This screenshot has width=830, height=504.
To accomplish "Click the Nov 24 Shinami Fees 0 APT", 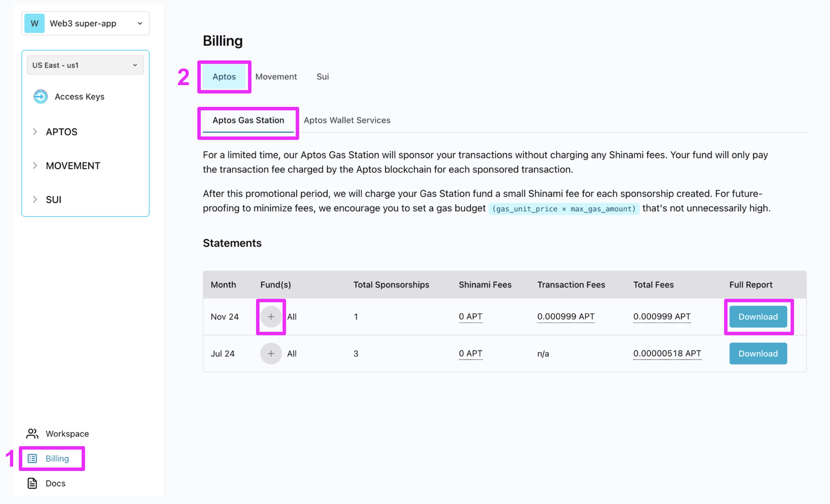I will (x=470, y=317).
